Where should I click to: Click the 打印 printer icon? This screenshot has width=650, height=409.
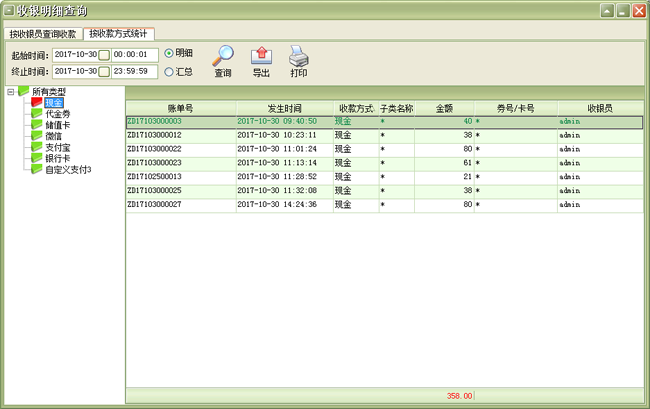tap(299, 55)
